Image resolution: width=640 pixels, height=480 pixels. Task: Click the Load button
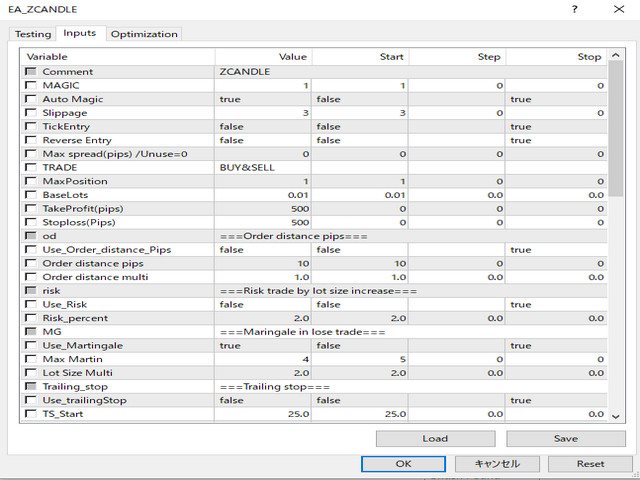[435, 439]
